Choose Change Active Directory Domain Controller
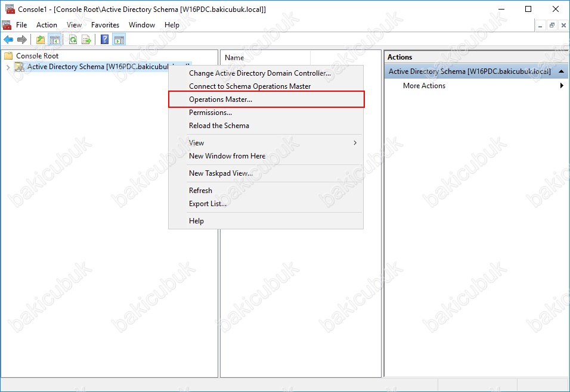Viewport: 570px width, 392px height. [x=266, y=73]
